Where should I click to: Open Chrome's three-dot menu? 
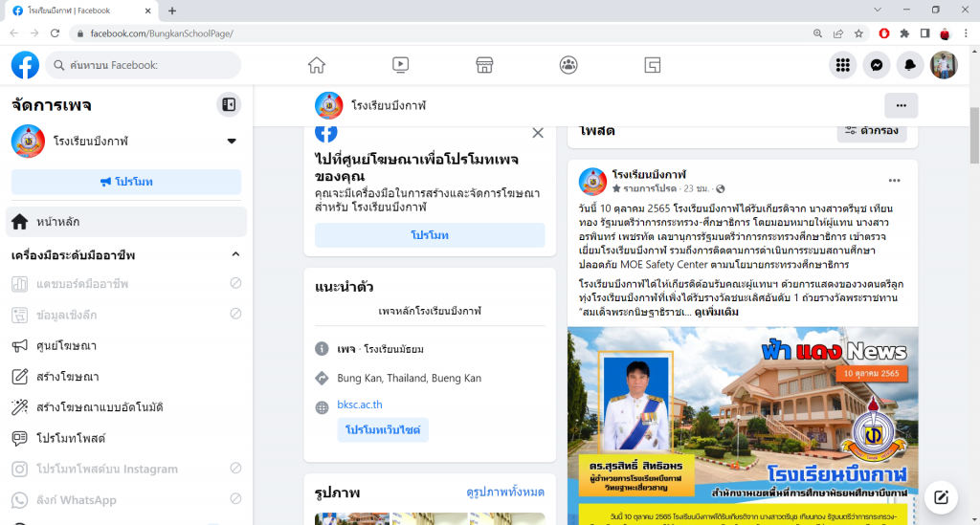(x=966, y=33)
